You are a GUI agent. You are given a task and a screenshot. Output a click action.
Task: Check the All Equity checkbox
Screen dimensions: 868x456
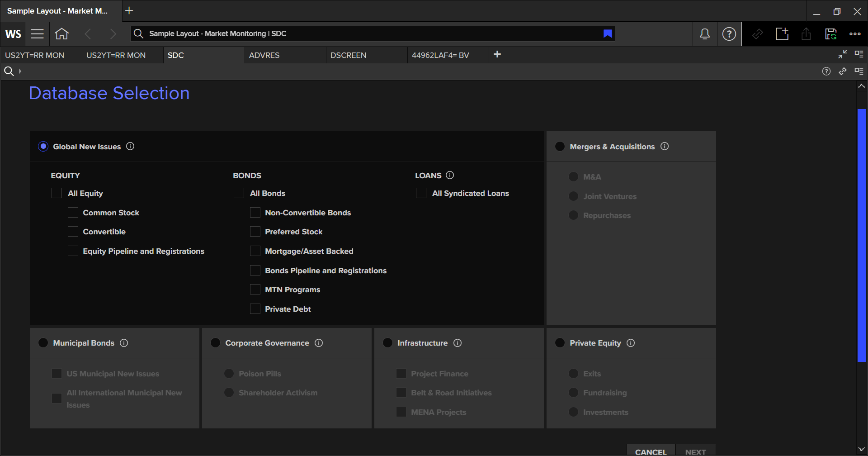(57, 193)
